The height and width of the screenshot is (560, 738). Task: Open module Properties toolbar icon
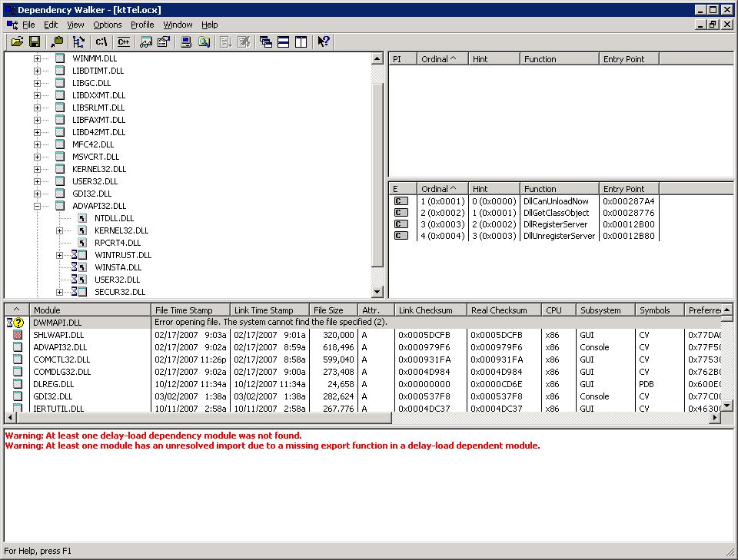(x=163, y=41)
